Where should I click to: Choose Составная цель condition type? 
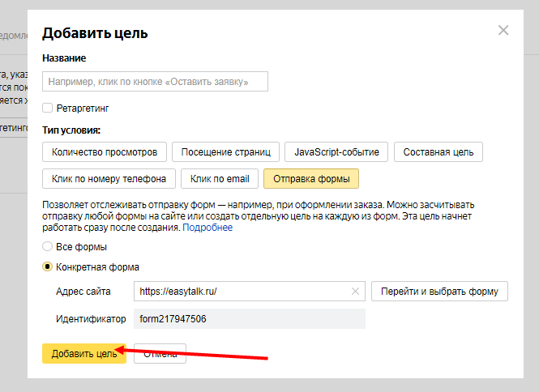pos(438,151)
